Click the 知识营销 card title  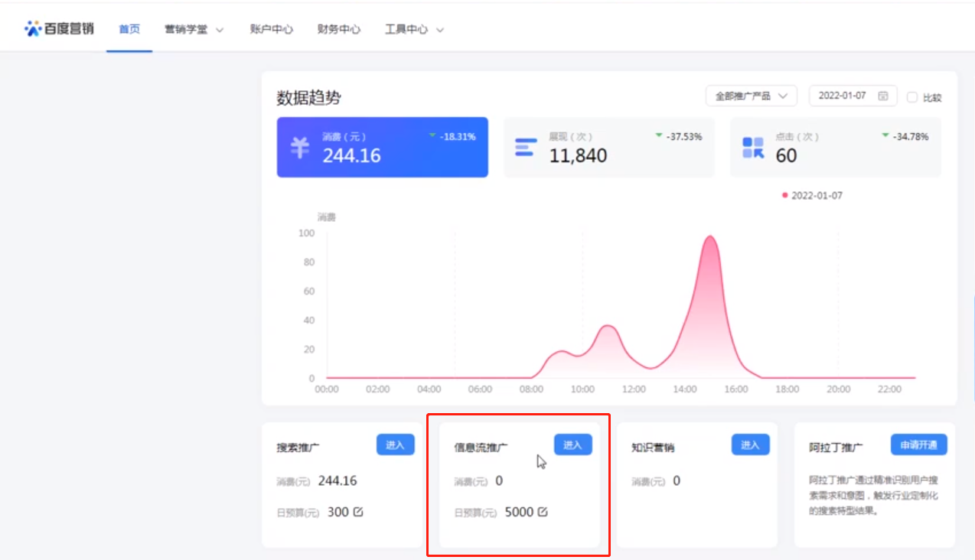pos(653,448)
